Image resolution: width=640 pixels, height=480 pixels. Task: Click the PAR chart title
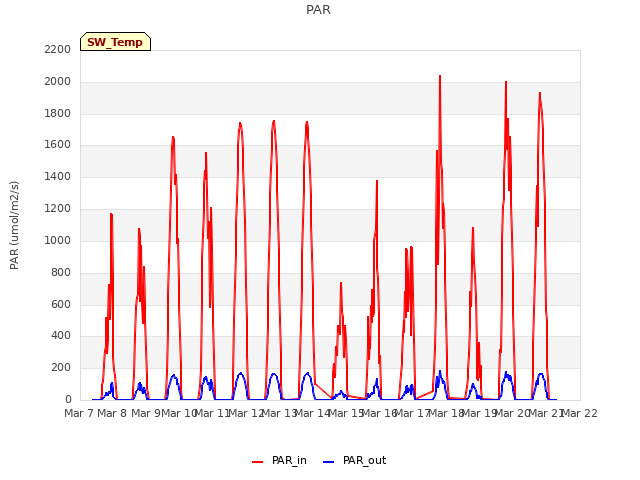318,10
